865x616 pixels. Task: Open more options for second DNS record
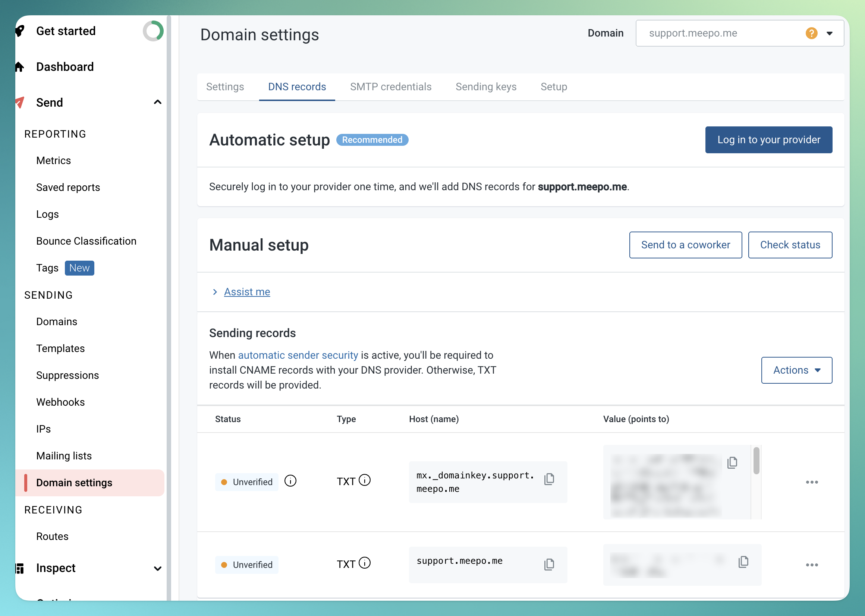[812, 565]
